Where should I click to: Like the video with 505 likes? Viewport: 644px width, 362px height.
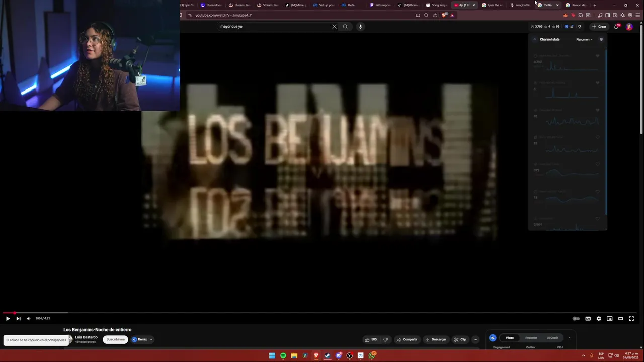click(x=371, y=339)
